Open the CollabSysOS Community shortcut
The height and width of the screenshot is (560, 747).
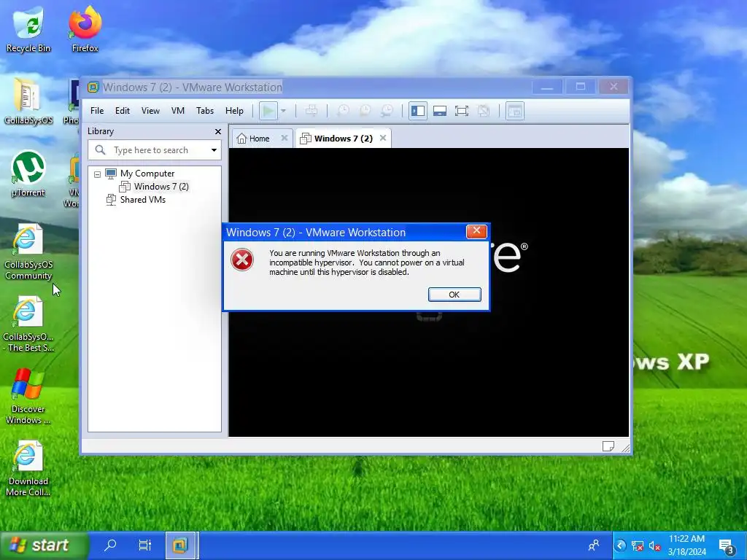28,252
